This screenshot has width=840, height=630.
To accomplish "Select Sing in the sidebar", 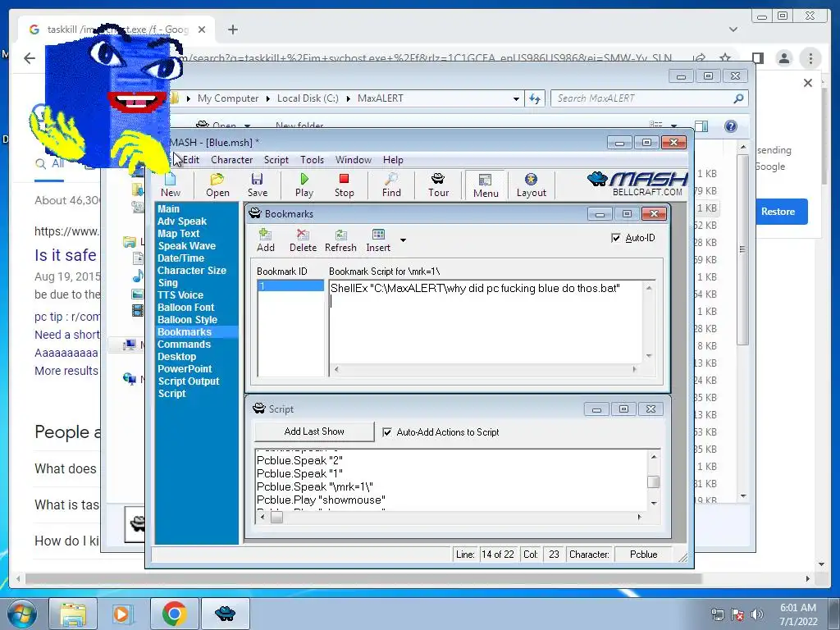I will [x=167, y=283].
